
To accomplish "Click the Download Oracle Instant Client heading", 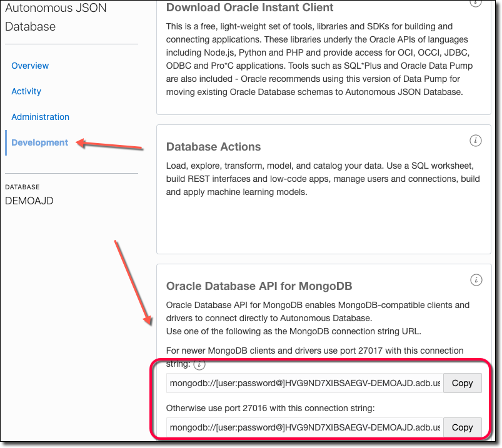I will click(249, 8).
